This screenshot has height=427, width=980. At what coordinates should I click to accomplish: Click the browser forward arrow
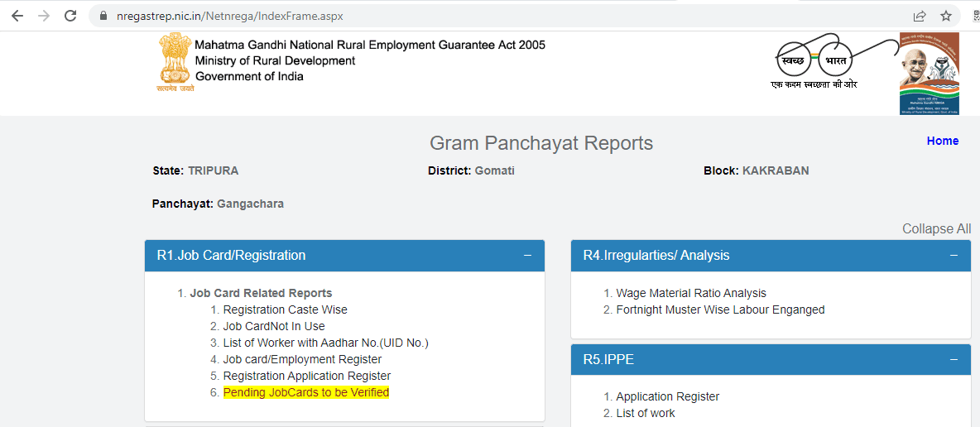(44, 16)
